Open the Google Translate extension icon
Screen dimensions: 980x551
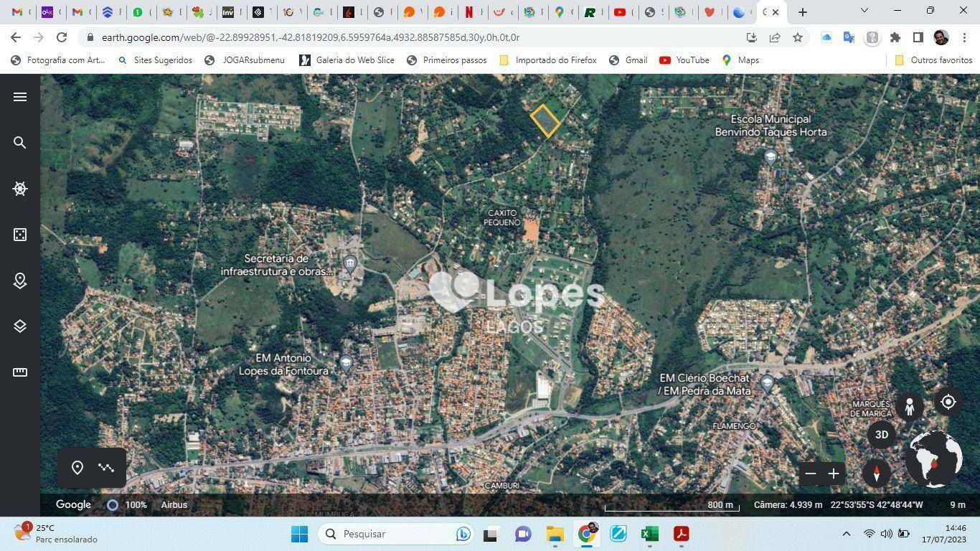click(x=849, y=37)
